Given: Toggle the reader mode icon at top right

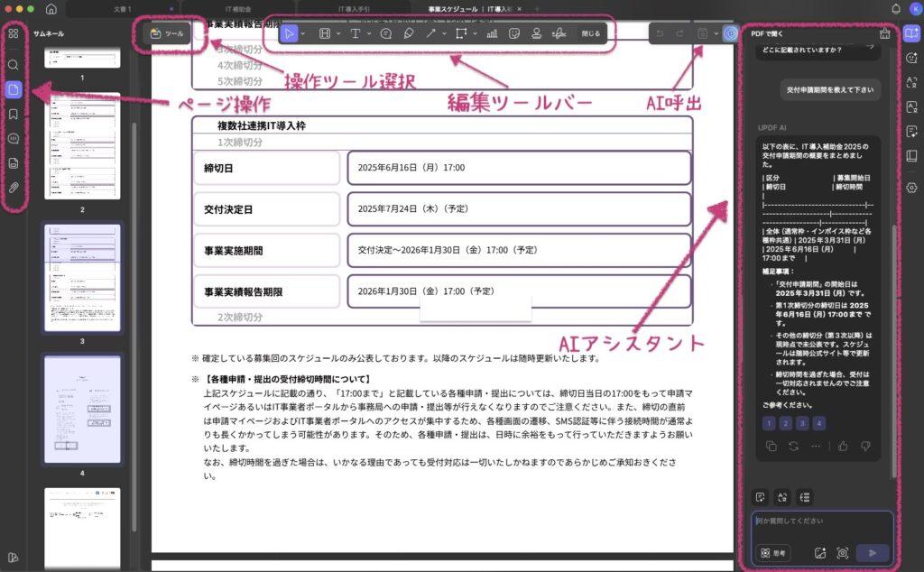Looking at the screenshot, I should click(911, 33).
